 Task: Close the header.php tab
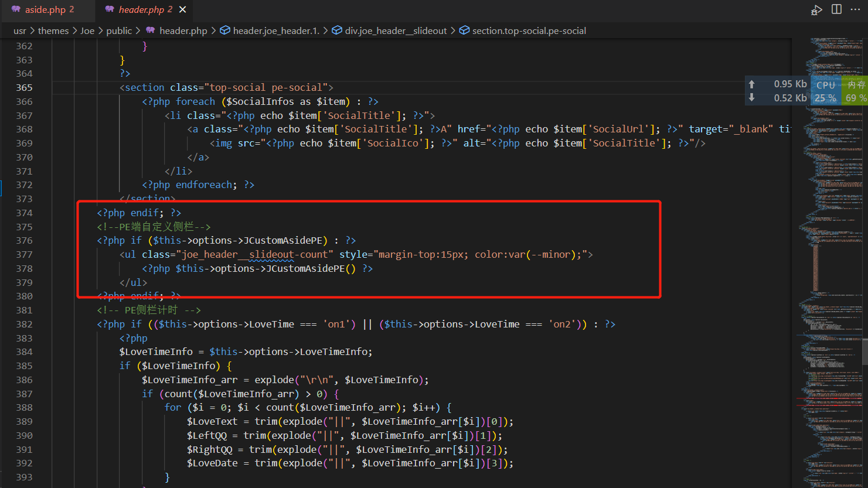183,9
